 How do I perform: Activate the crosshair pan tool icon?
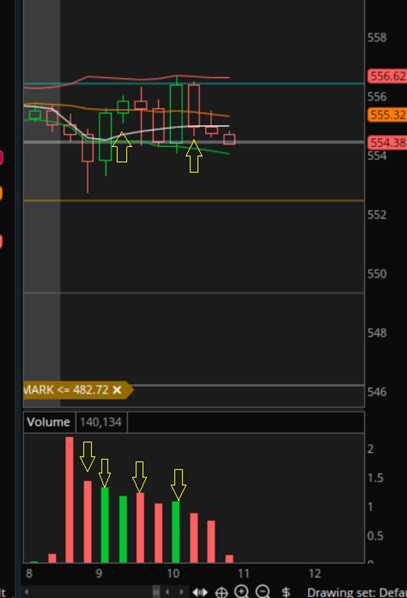pos(221,592)
